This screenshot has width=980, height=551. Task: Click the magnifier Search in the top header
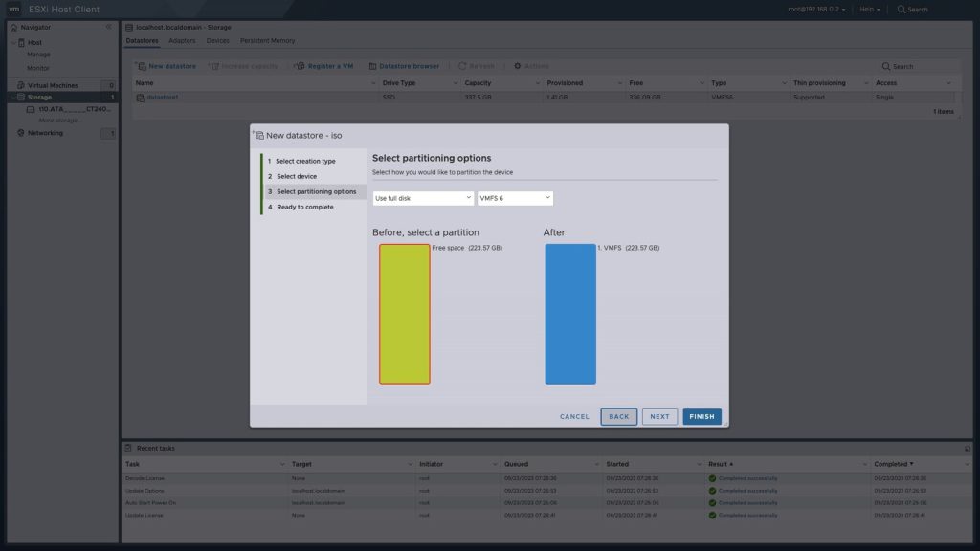tap(912, 10)
